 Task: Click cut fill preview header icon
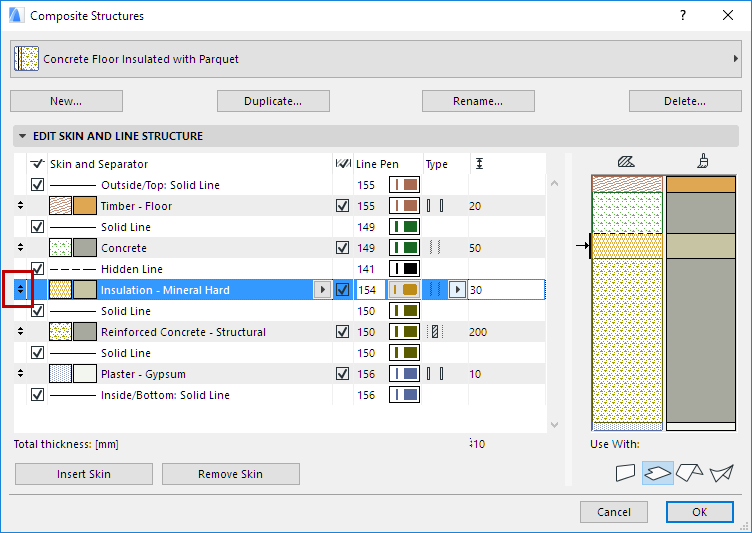pyautogui.click(x=626, y=162)
